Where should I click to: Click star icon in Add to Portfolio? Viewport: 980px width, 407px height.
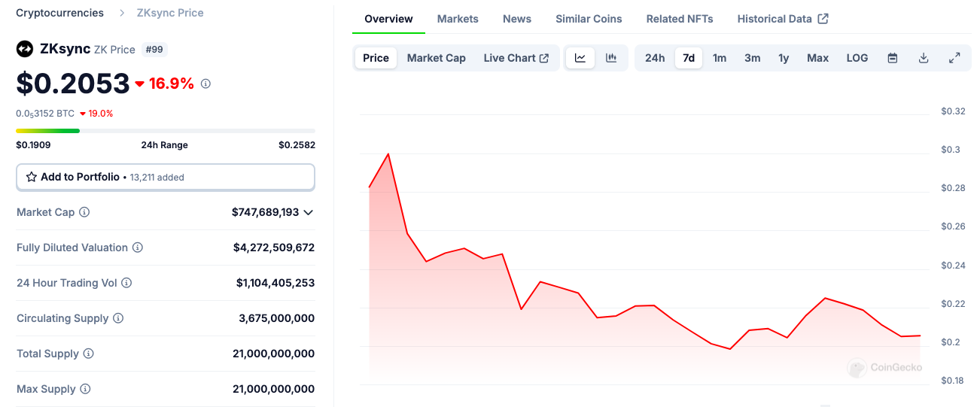[32, 177]
